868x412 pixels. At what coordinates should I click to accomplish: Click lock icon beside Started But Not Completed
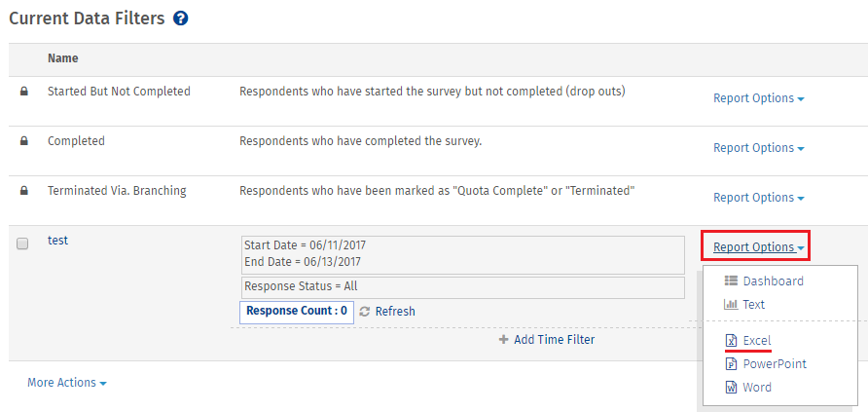23,92
